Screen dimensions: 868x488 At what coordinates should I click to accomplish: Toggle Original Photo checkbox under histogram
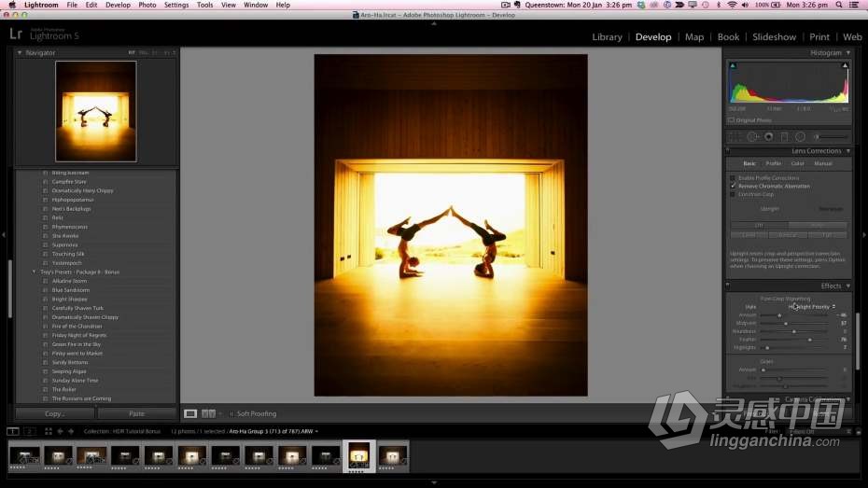point(732,120)
